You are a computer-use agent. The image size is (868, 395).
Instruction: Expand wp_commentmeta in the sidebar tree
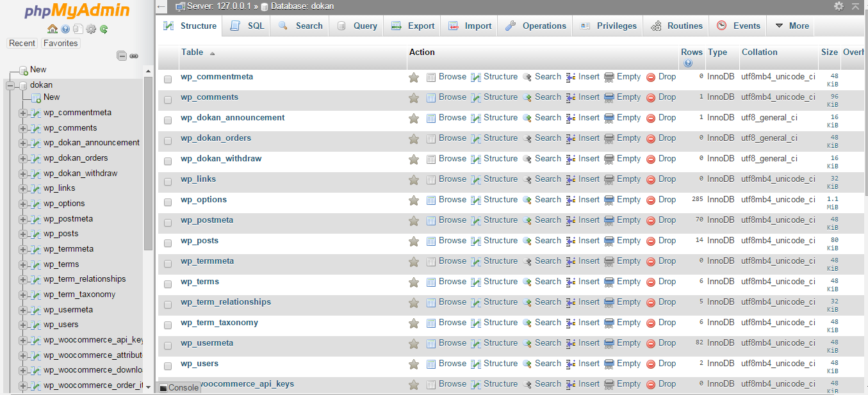23,113
